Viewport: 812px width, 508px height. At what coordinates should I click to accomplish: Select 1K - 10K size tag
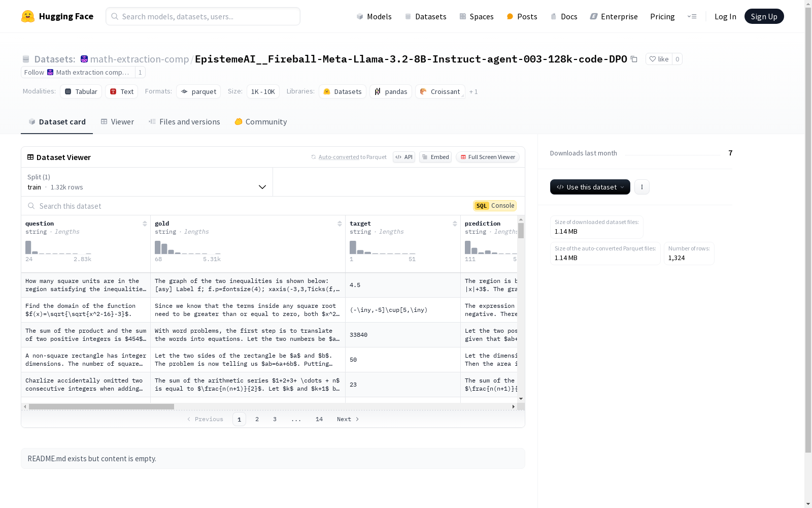(263, 91)
